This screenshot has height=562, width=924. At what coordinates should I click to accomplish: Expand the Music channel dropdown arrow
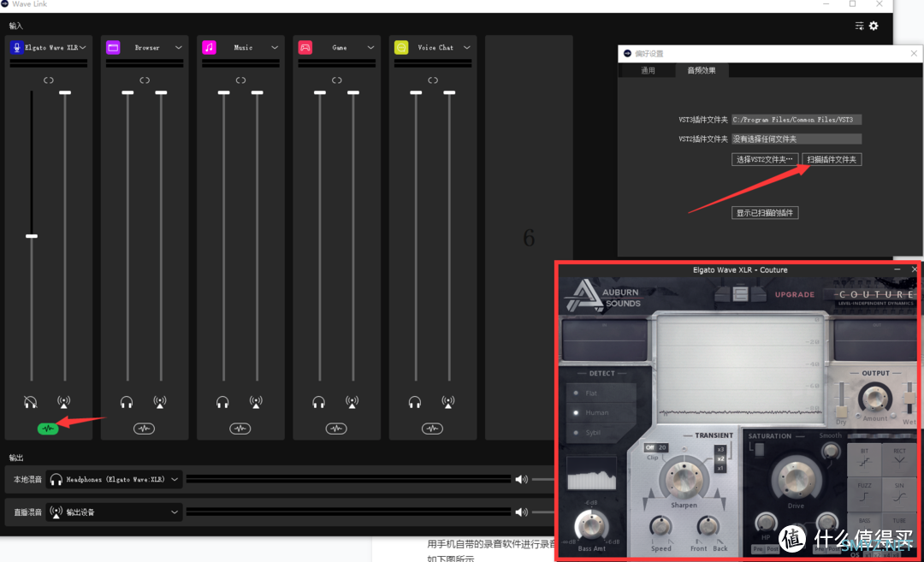pos(274,48)
